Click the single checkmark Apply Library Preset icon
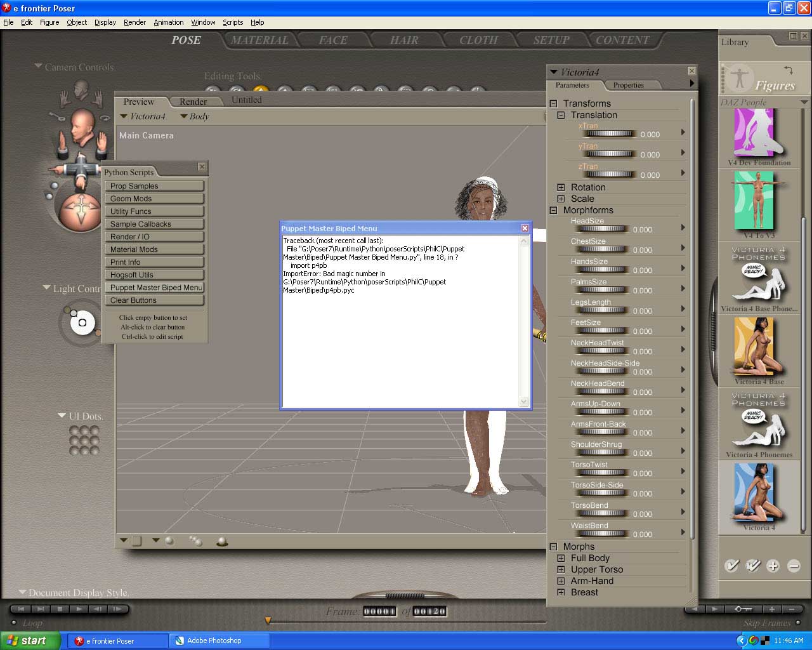 pos(731,566)
